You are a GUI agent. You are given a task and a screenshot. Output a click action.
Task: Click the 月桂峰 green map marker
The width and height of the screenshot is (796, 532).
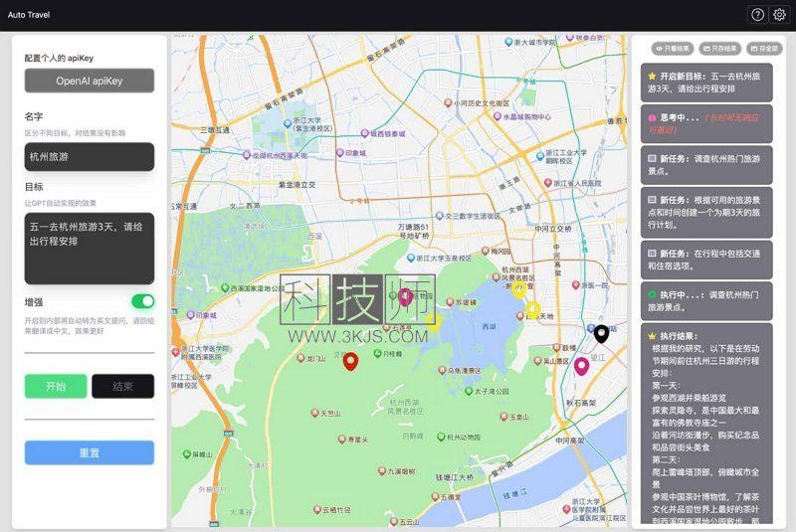tap(377, 353)
